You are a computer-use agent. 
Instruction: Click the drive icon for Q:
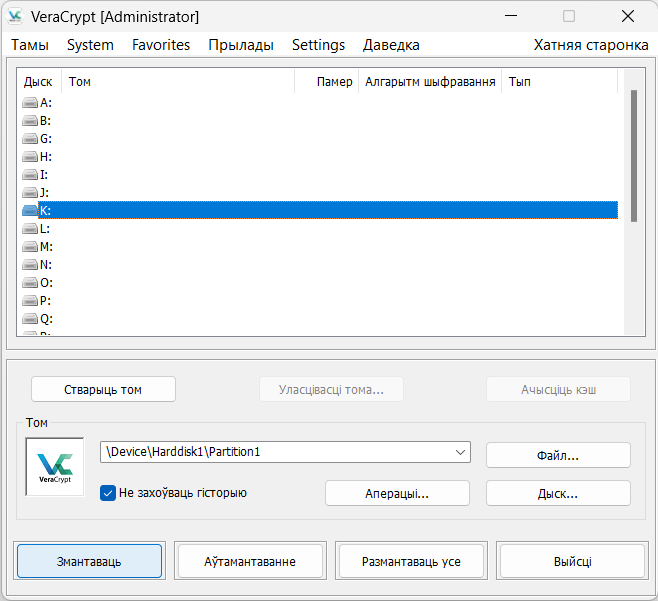tap(30, 319)
